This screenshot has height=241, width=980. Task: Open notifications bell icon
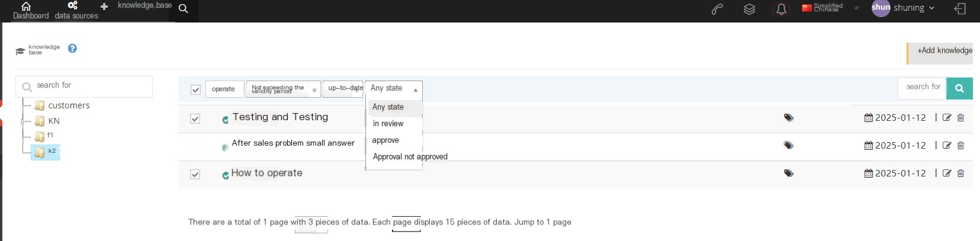click(782, 9)
